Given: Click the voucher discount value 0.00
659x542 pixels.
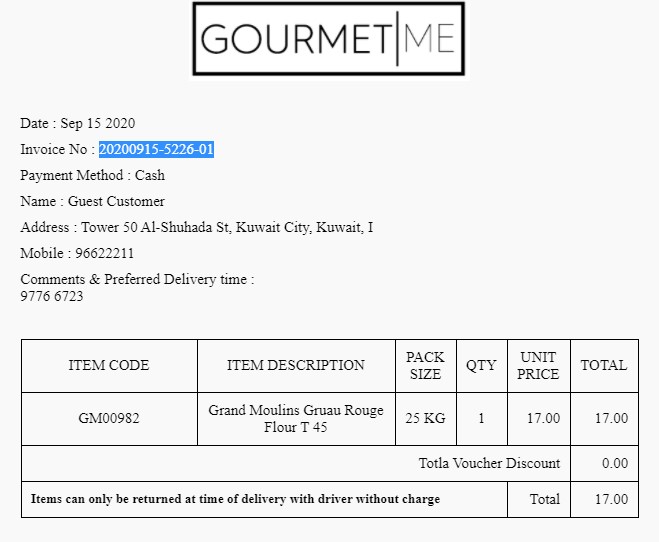Looking at the screenshot, I should pyautogui.click(x=614, y=464).
